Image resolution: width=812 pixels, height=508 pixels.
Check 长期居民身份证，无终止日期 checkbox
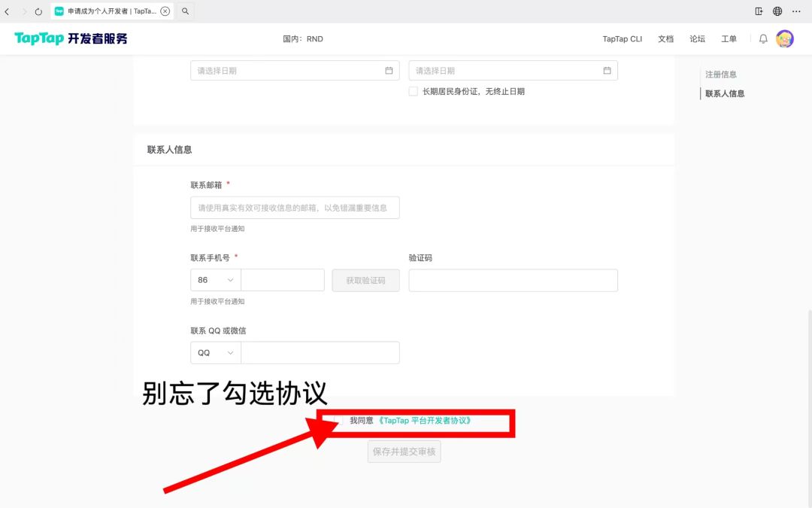[414, 91]
